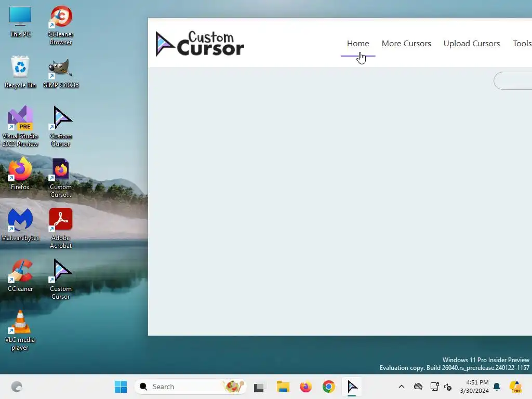This screenshot has width=532, height=399.
Task: Select the This PC desktop icon
Action: tap(20, 22)
